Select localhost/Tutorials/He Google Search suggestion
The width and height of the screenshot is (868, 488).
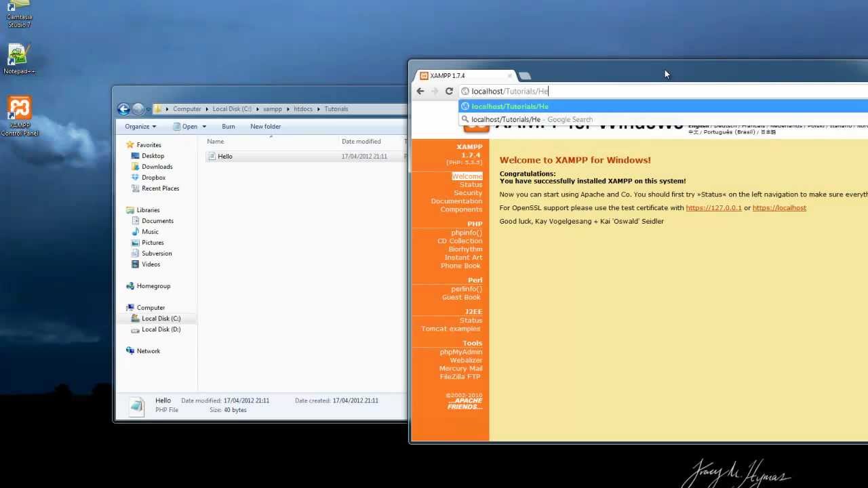[x=663, y=120]
